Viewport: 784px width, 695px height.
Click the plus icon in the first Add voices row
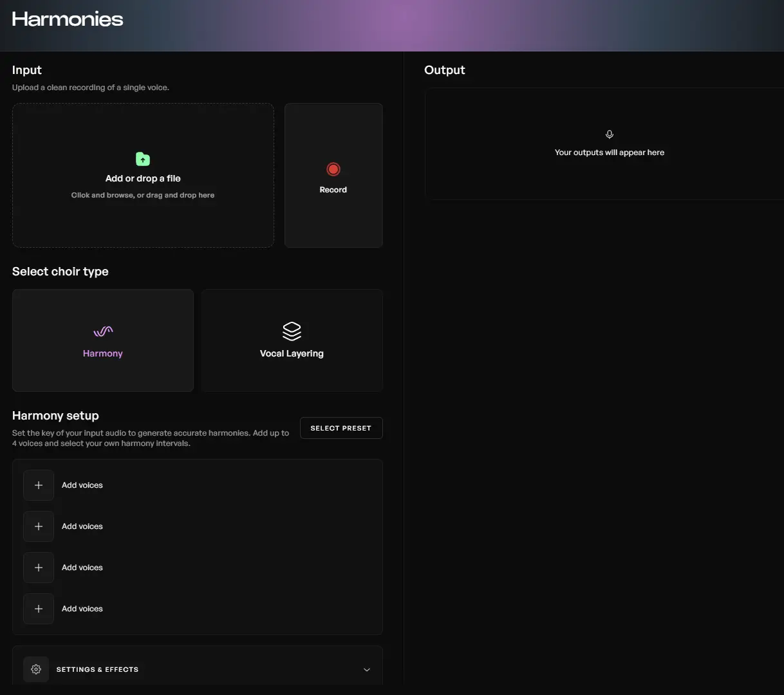point(39,485)
